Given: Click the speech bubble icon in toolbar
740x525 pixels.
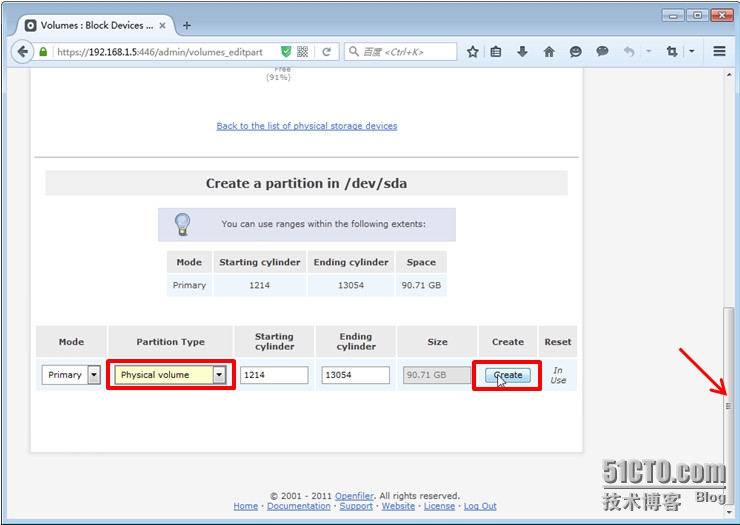Looking at the screenshot, I should click(602, 51).
